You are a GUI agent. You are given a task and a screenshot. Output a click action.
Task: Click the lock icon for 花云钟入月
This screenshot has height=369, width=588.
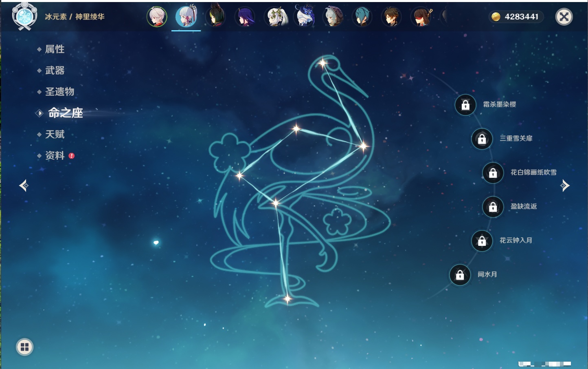482,241
